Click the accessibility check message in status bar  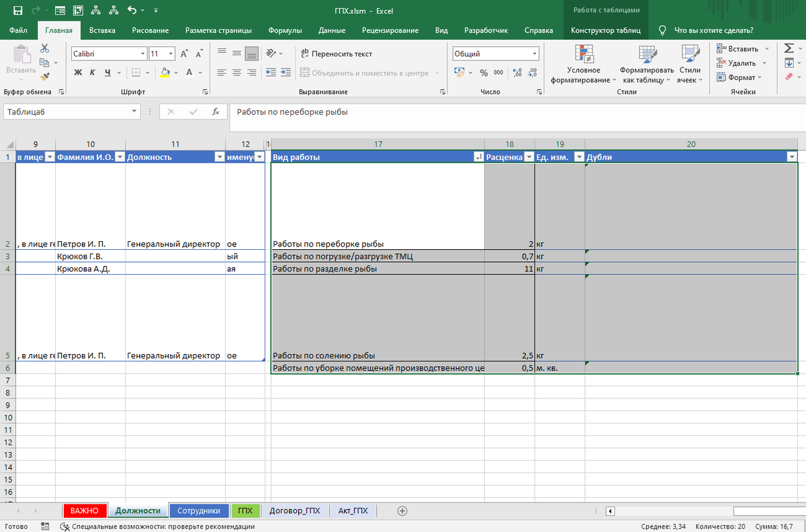point(157,527)
